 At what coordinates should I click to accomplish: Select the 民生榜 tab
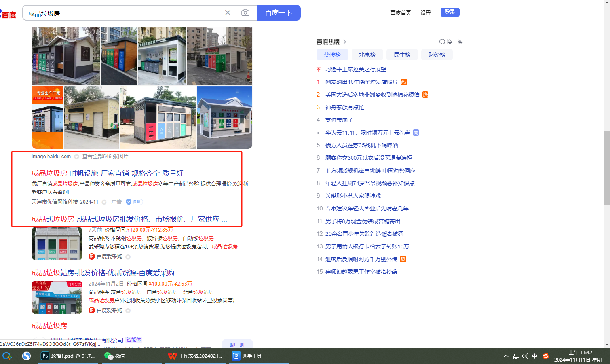coord(402,55)
